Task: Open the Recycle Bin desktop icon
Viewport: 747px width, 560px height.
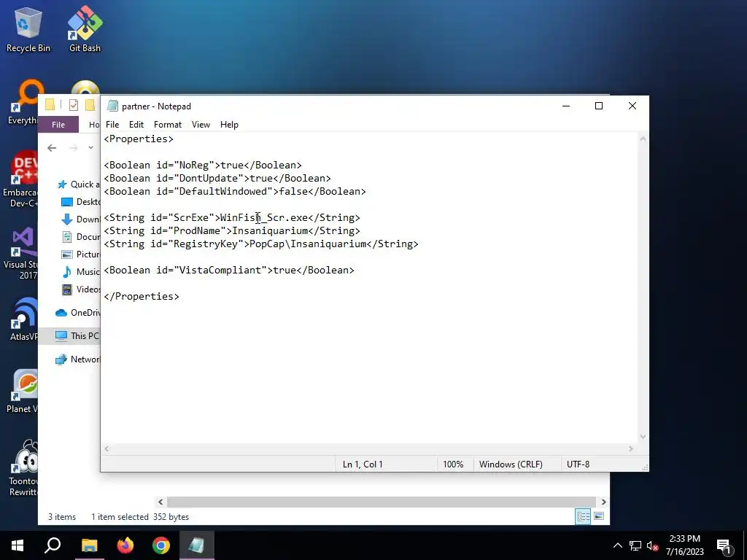Action: [28, 29]
